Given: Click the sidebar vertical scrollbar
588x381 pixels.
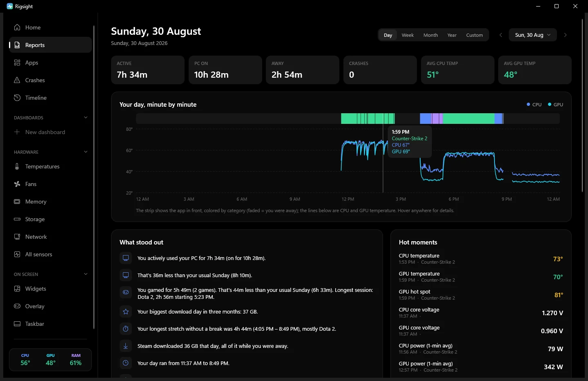Looking at the screenshot, I should (94, 177).
